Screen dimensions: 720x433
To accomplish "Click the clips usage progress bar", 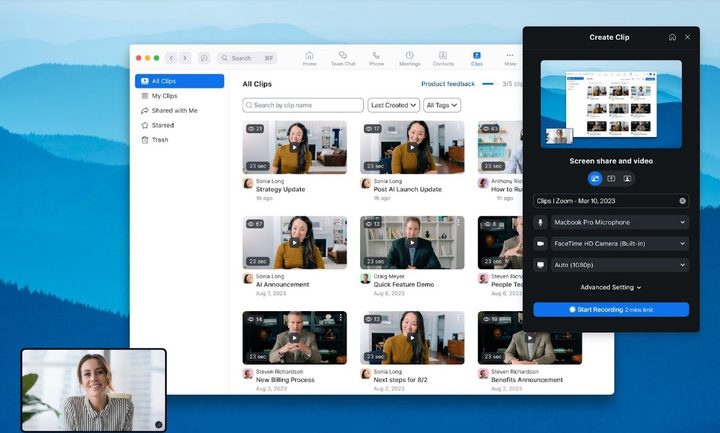I will coord(489,84).
